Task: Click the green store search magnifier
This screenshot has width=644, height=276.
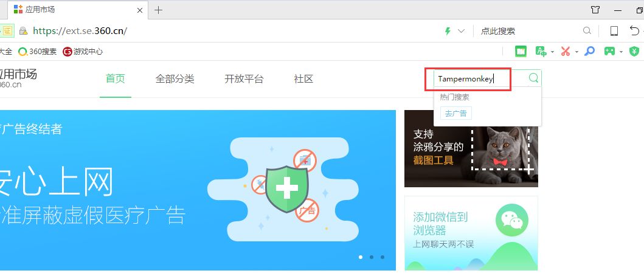Action: coord(533,78)
